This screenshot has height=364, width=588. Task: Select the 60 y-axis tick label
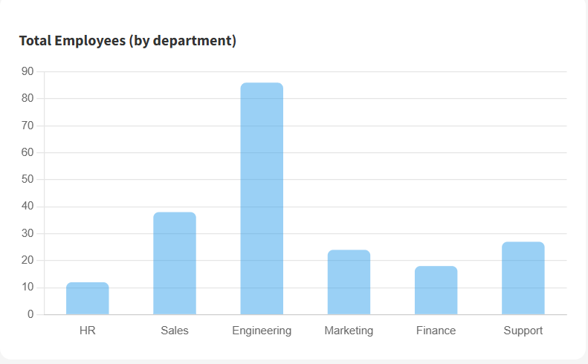point(28,152)
